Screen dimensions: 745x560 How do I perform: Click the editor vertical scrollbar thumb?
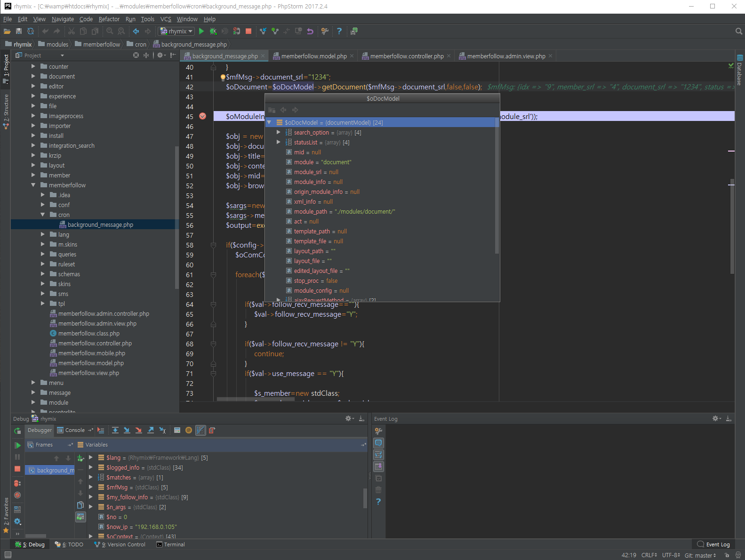pos(732,226)
